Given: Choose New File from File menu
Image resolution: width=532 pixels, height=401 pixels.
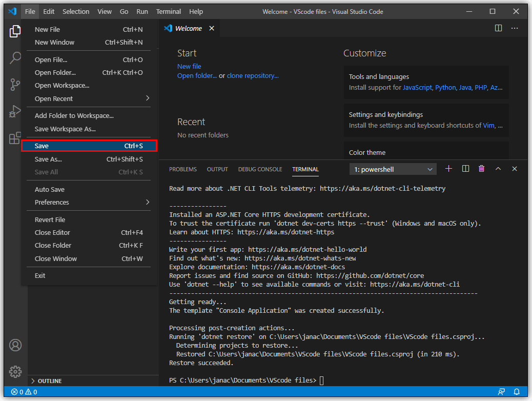Looking at the screenshot, I should coord(89,30).
